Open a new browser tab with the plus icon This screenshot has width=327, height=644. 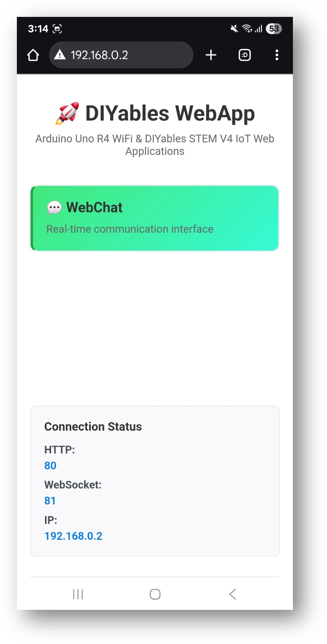coord(211,55)
